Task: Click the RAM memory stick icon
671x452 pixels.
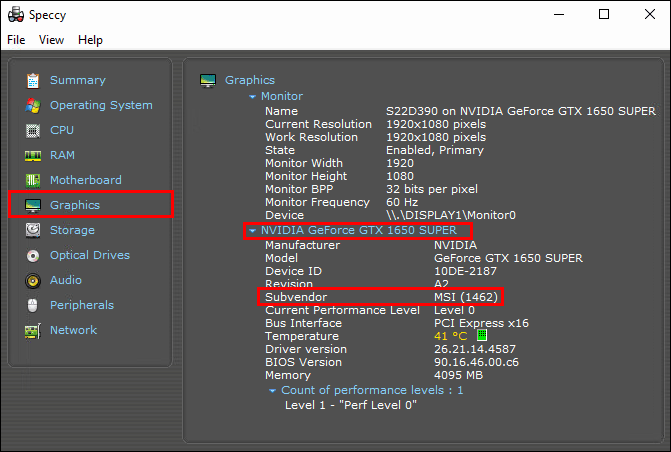Action: (33, 155)
